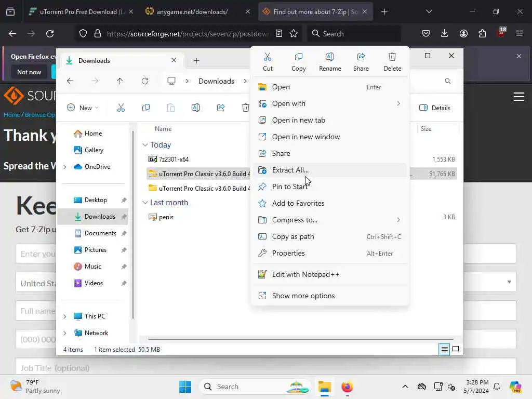Click the Size column header
532x399 pixels.
pyautogui.click(x=426, y=129)
